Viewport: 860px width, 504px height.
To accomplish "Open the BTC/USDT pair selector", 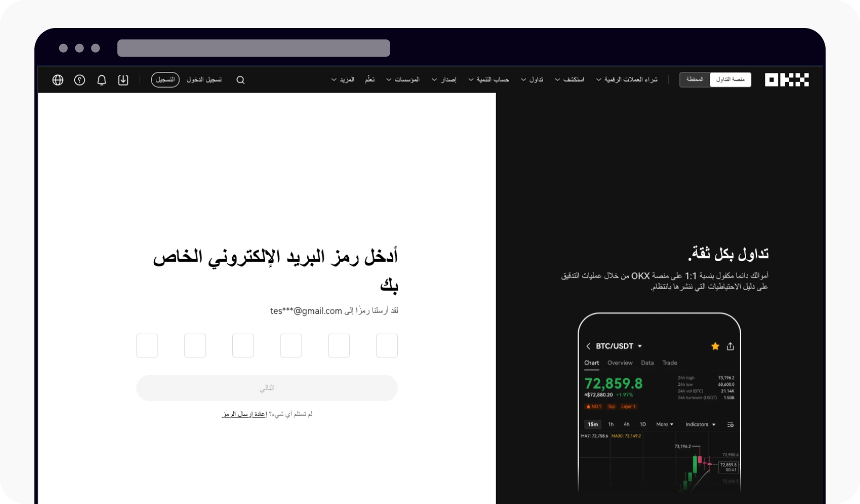I will [617, 346].
